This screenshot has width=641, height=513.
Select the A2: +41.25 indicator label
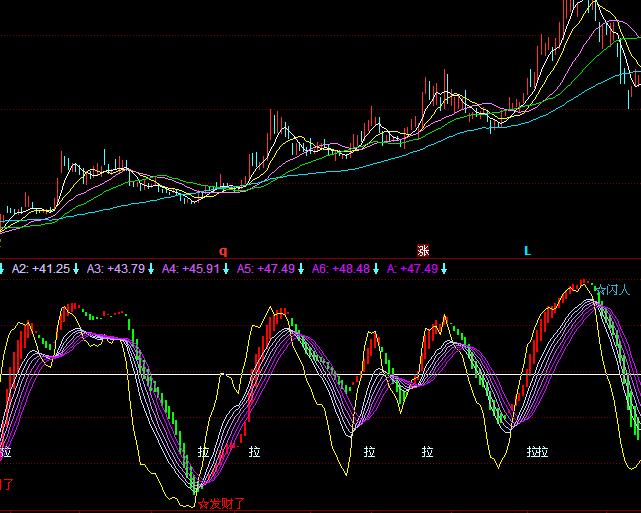pos(40,269)
